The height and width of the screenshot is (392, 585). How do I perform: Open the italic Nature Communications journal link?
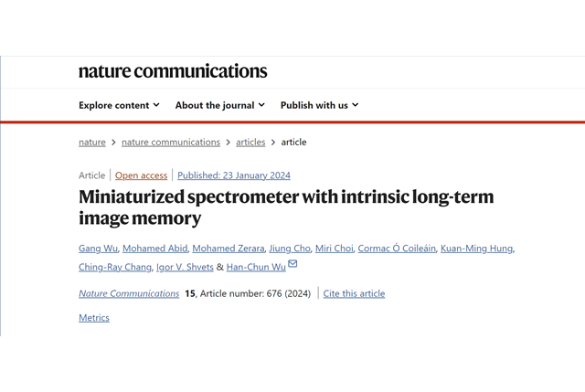pyautogui.click(x=129, y=293)
